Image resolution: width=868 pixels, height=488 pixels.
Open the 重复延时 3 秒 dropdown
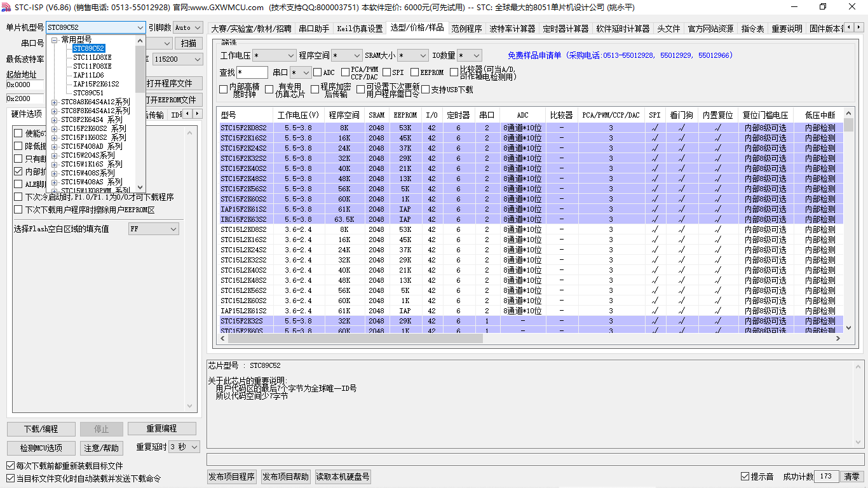(x=184, y=447)
